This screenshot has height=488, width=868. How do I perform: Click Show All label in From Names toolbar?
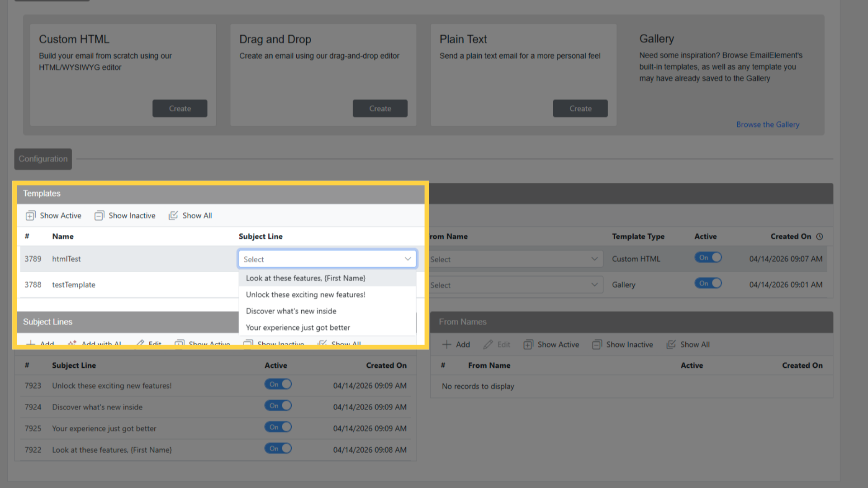[695, 345]
